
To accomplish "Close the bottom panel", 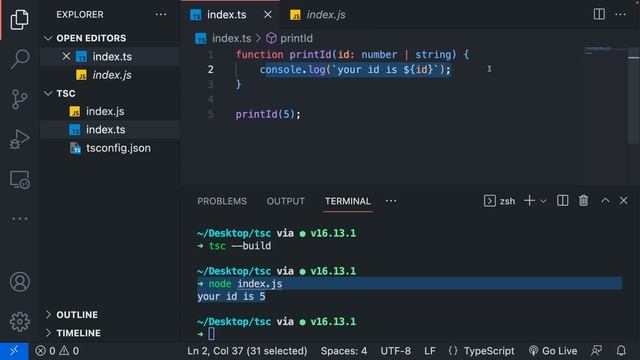I will click(624, 201).
